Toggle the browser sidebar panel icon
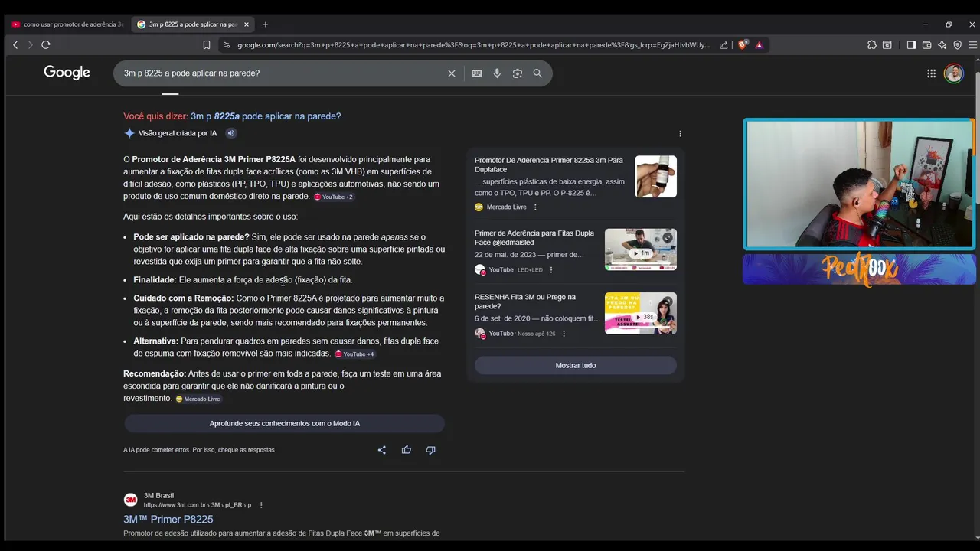 911,45
